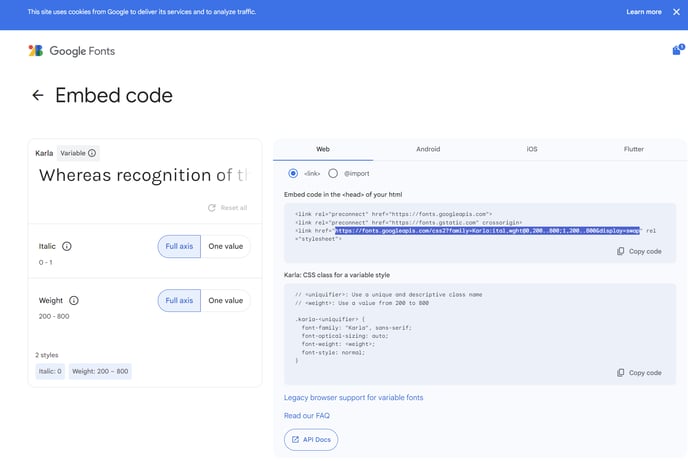Click the '0 - 1' italic range text
The width and height of the screenshot is (688, 461).
46,262
